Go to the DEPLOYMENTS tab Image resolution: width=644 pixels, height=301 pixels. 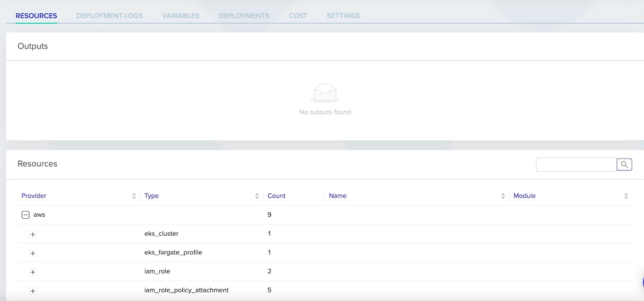244,16
